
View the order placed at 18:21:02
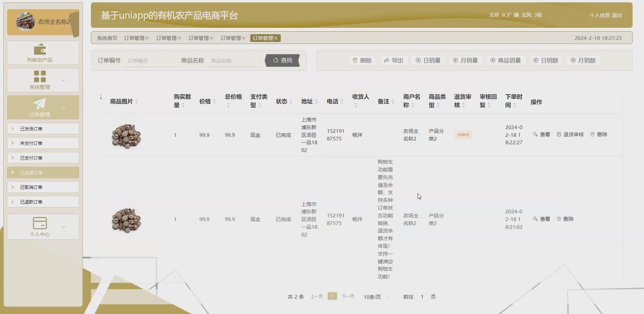tap(541, 219)
